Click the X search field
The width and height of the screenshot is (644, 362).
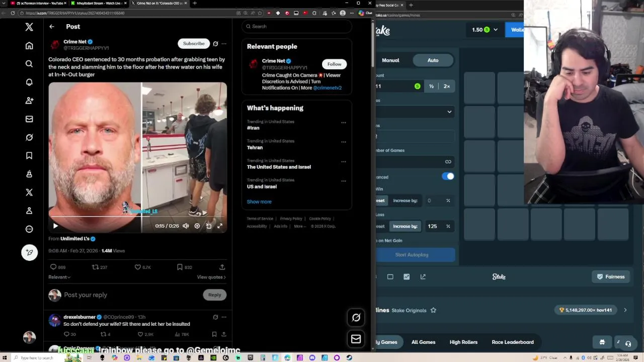[x=296, y=26]
